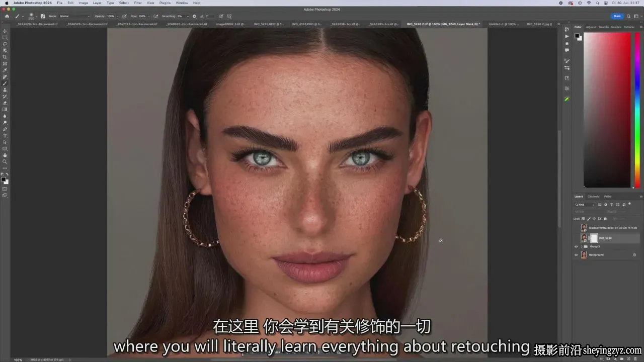
Task: Select the Crop tool
Action: pos(5,57)
